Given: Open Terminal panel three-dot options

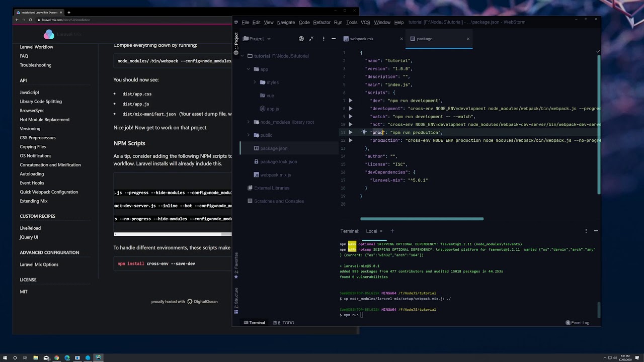Looking at the screenshot, I should point(586,231).
